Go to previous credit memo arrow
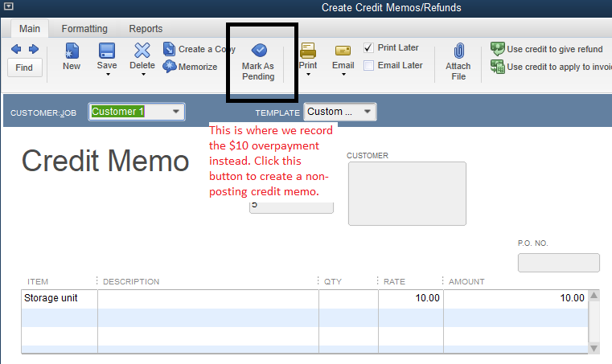612x364 pixels. [16, 49]
